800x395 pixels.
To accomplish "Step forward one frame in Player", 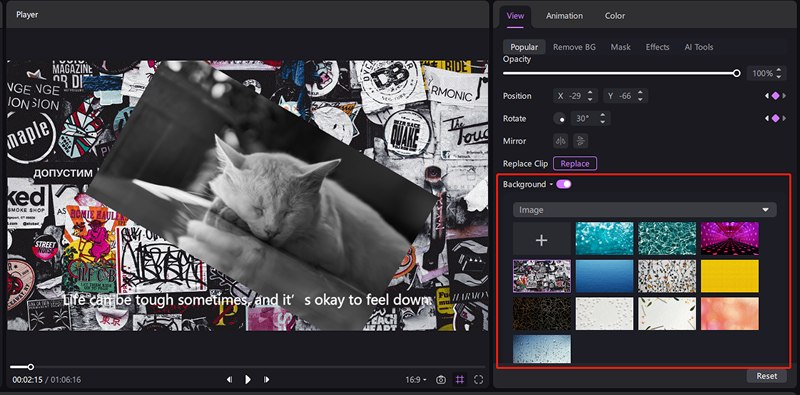I will pyautogui.click(x=266, y=380).
